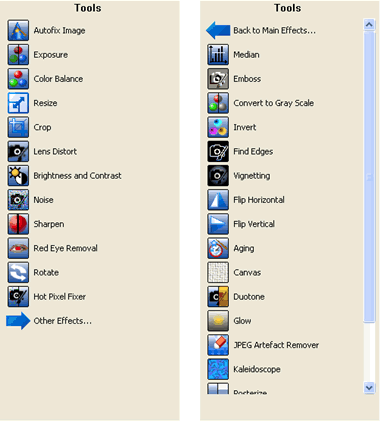Click the Vignetting effect icon
The height and width of the screenshot is (422, 380).
tap(218, 176)
